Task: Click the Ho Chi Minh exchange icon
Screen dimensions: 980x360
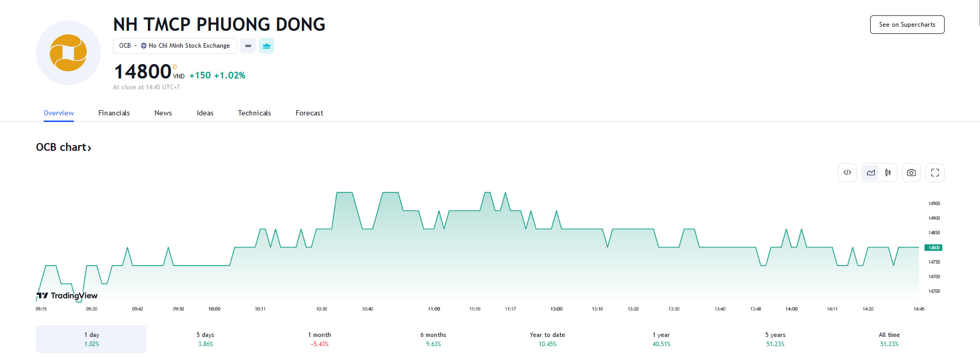Action: (144, 46)
